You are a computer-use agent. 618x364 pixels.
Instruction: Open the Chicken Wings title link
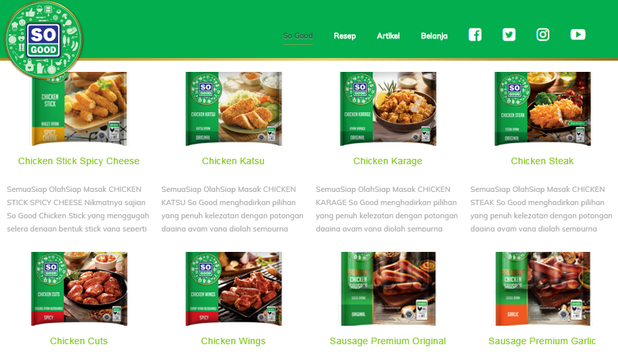(x=233, y=341)
